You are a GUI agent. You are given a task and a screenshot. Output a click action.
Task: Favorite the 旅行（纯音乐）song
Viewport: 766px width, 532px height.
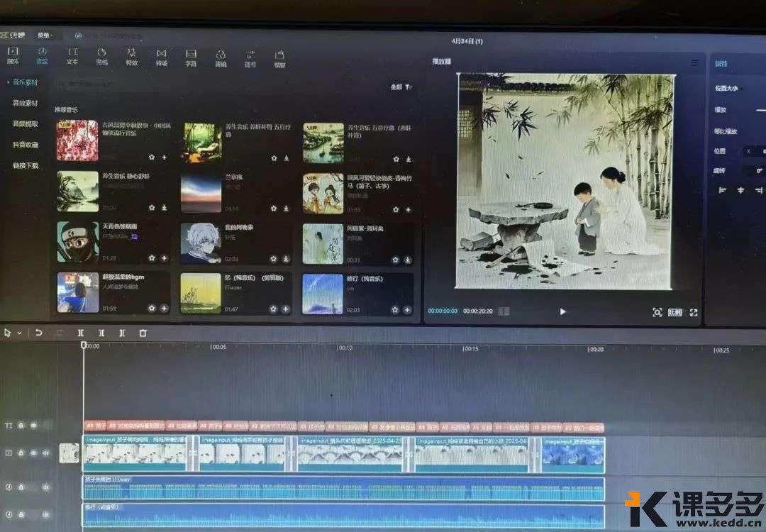395,310
